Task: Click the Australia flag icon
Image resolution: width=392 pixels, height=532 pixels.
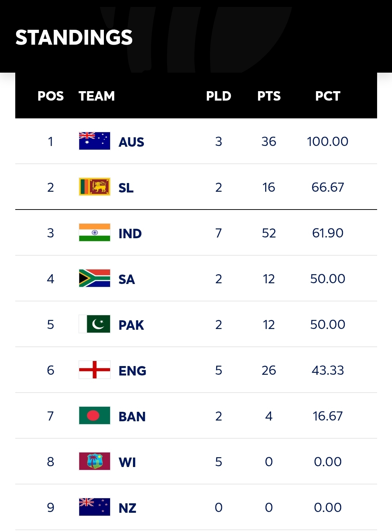Action: tap(94, 141)
